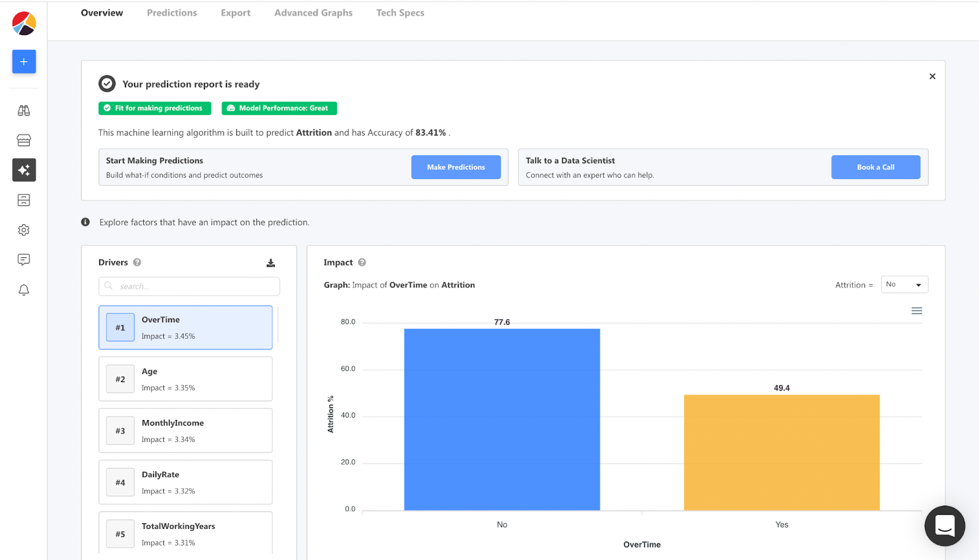Download the Drivers list

[x=270, y=263]
